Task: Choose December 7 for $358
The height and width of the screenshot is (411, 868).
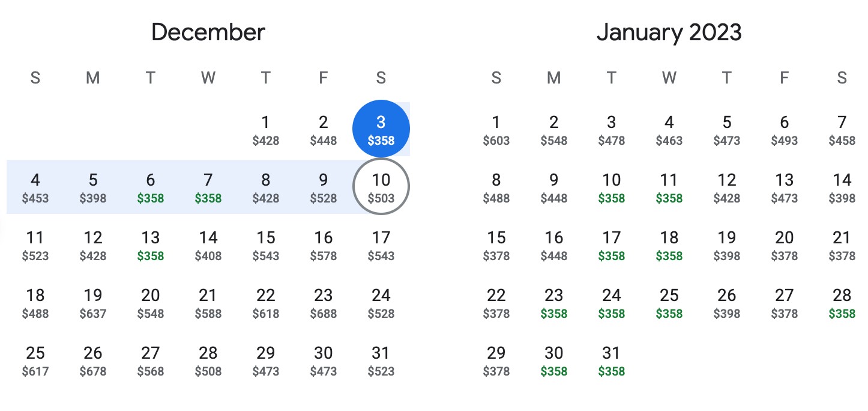Action: 208,187
